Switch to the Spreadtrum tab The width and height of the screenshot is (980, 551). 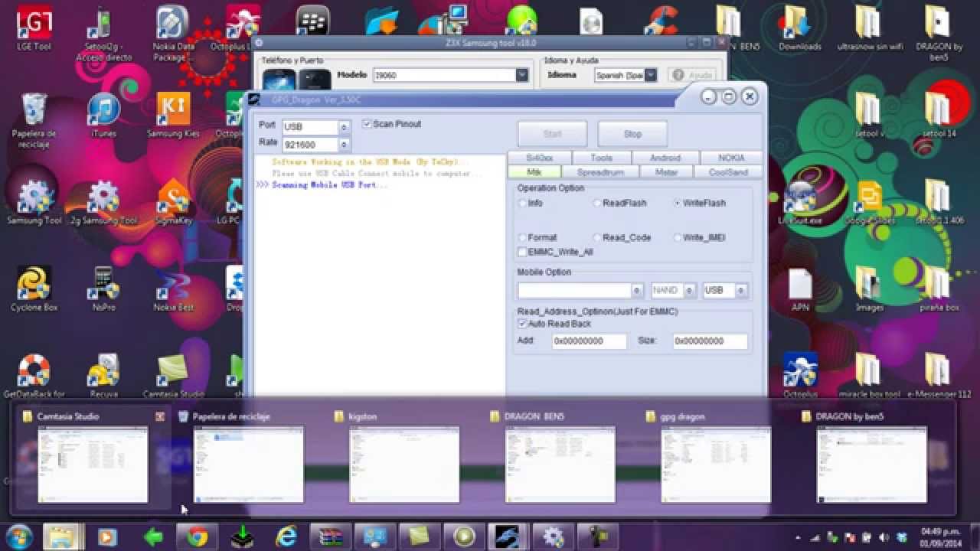(x=600, y=172)
